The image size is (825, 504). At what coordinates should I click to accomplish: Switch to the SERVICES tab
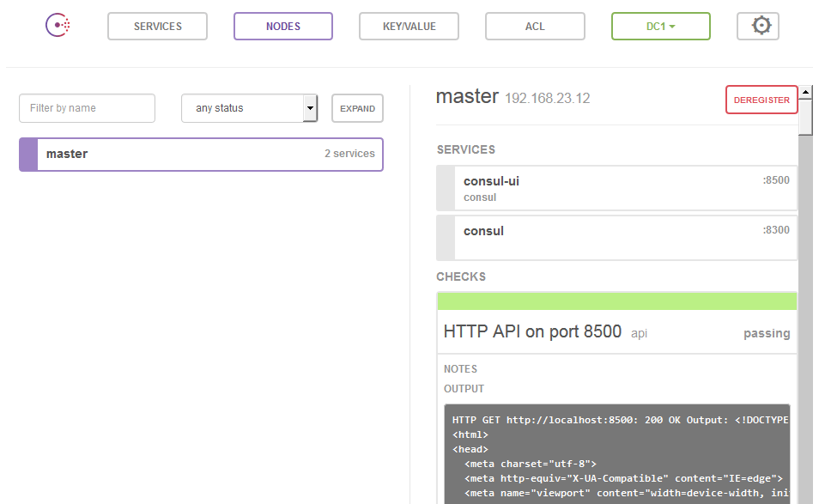click(x=157, y=26)
